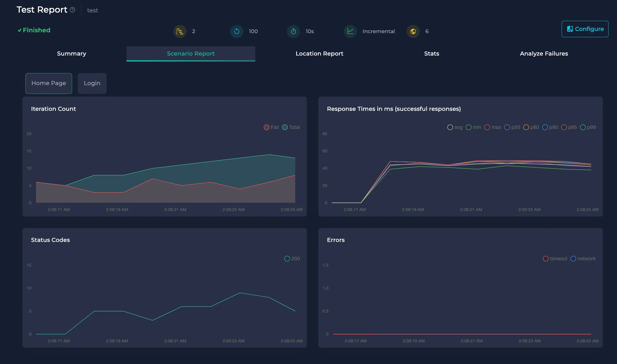Open the Analyze Failures tab
Viewport: 617px width, 364px height.
click(x=544, y=54)
